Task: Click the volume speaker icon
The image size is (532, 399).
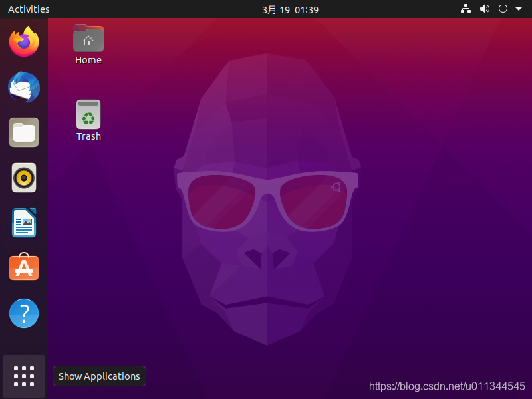Action: (x=485, y=9)
